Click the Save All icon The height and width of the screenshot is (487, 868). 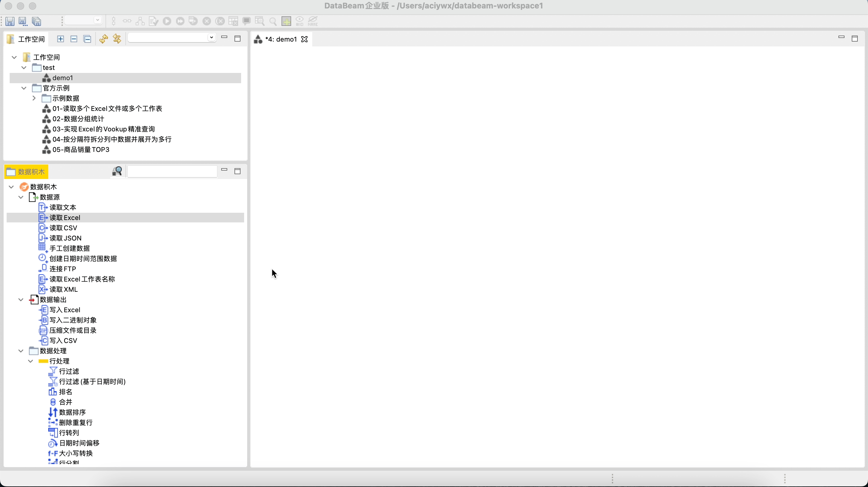(x=36, y=21)
